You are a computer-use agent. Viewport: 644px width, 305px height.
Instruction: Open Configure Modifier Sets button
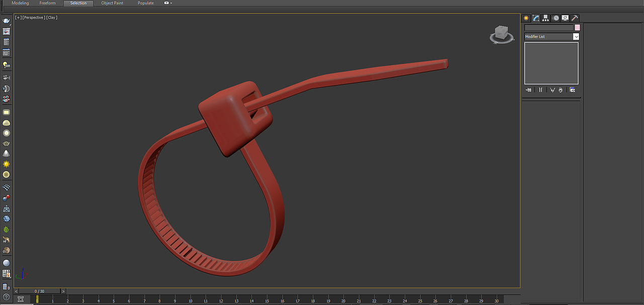[x=572, y=90]
